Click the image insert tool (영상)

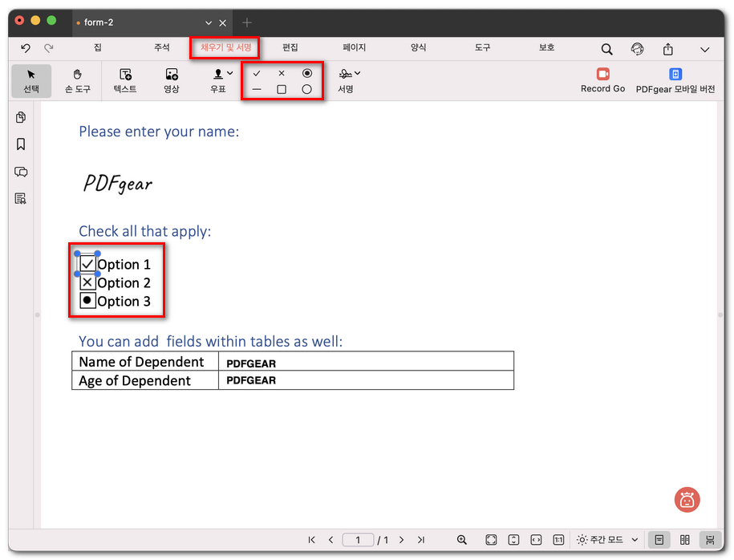click(x=171, y=80)
